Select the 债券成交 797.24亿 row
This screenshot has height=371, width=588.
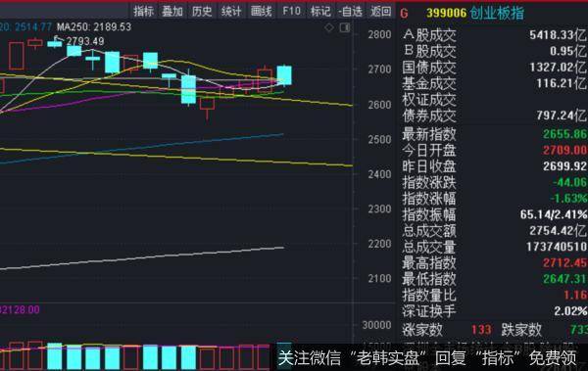point(494,116)
